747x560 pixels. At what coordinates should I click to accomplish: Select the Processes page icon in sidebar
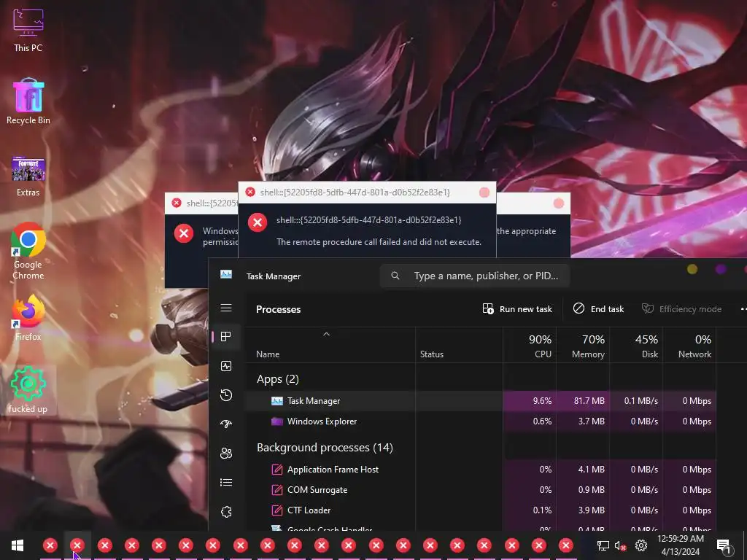tap(226, 337)
